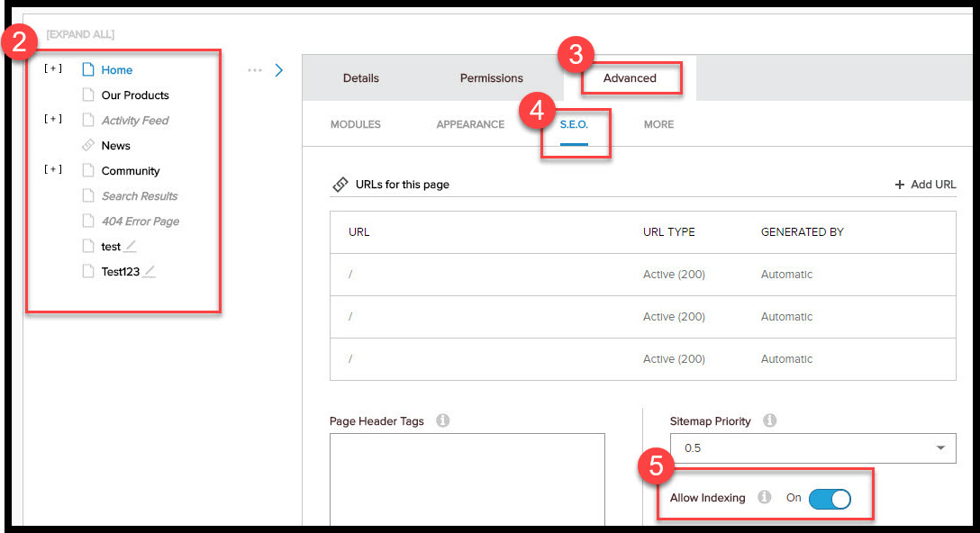This screenshot has width=980, height=533.
Task: Show info tooltip for Allow Indexing
Action: point(764,497)
